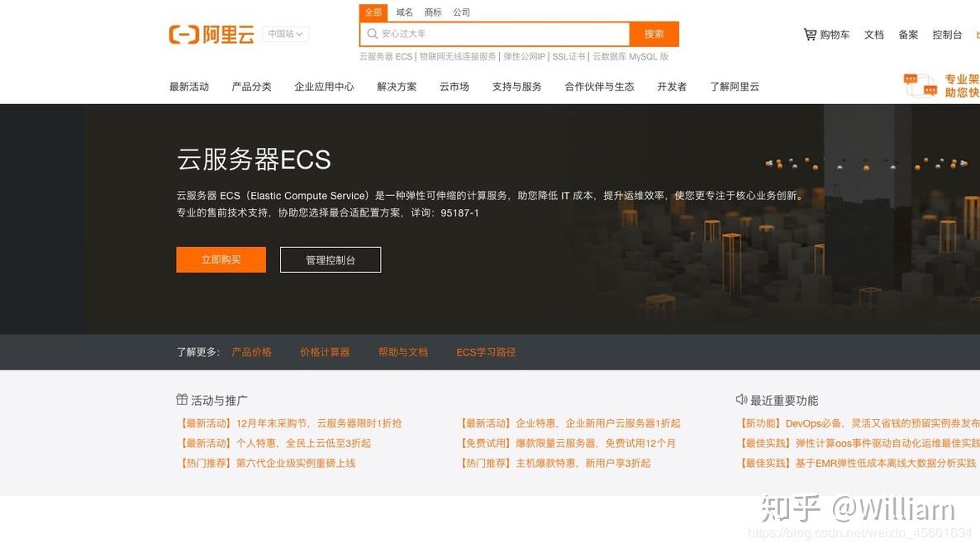Screen dimensions: 980x548
Task: Open the 解决方案 menu
Action: tap(397, 87)
